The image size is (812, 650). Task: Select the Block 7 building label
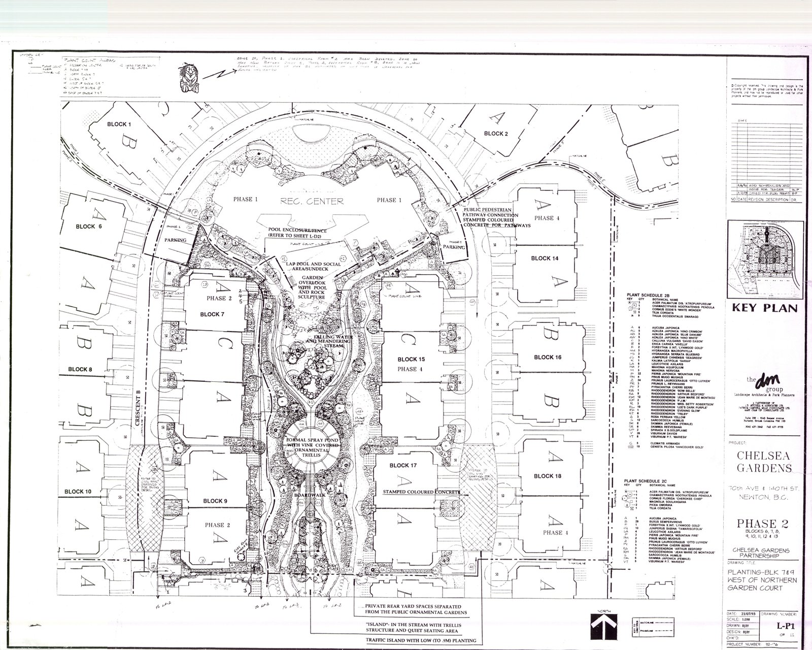tap(212, 314)
